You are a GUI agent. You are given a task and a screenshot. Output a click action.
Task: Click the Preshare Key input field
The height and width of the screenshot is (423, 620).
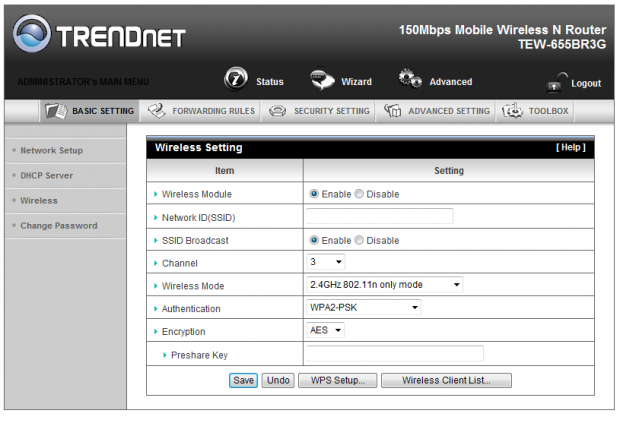click(395, 353)
